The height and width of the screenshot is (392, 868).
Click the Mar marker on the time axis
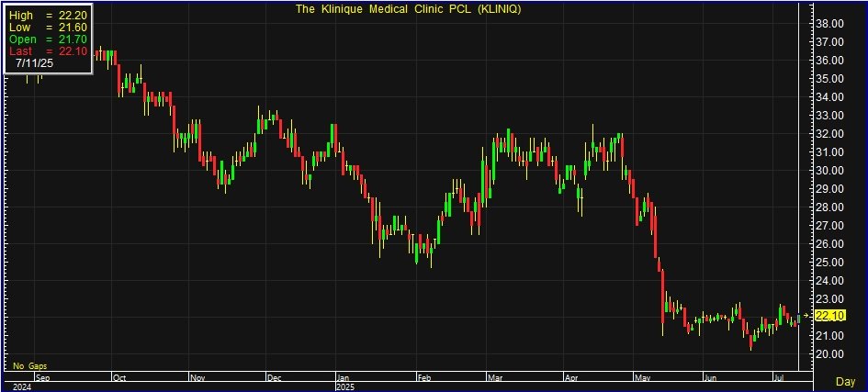[x=496, y=376]
